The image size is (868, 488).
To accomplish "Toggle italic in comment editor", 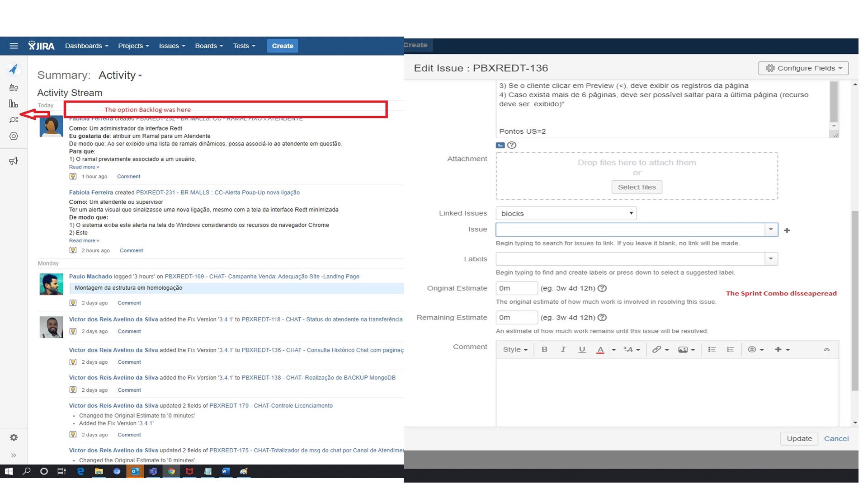I will pos(563,349).
